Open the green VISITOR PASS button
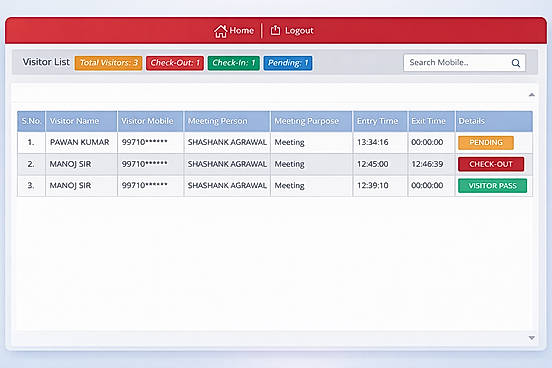Viewport: 552px width, 368px height. click(493, 186)
